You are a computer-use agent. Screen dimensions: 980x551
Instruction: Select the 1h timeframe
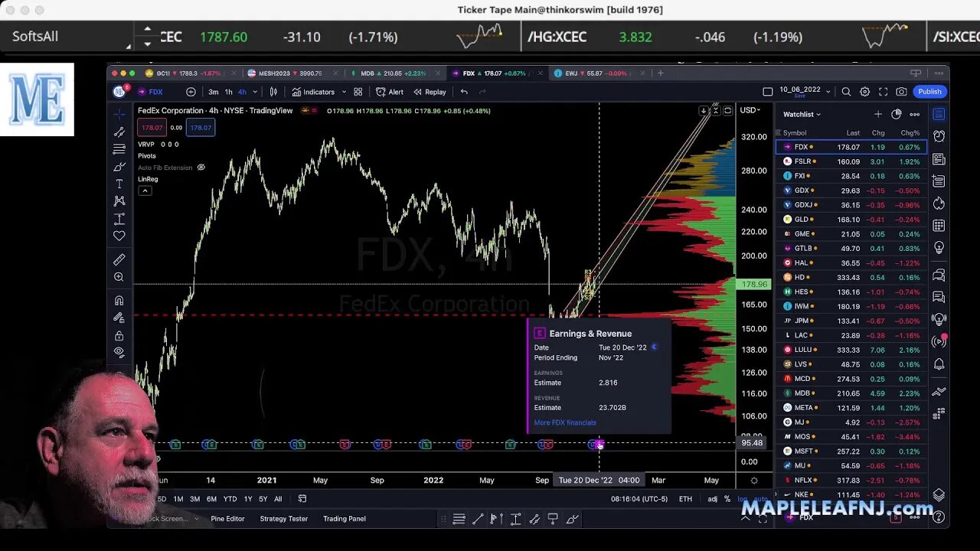click(228, 92)
